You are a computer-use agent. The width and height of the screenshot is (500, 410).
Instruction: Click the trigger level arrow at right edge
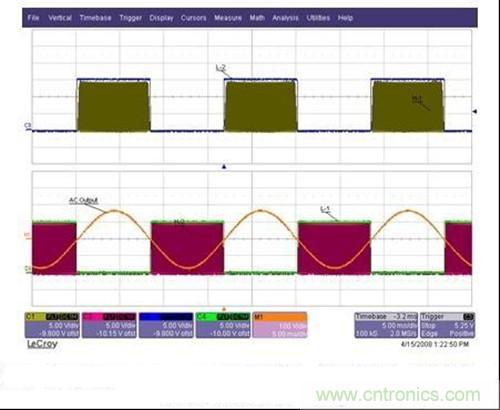point(475,111)
